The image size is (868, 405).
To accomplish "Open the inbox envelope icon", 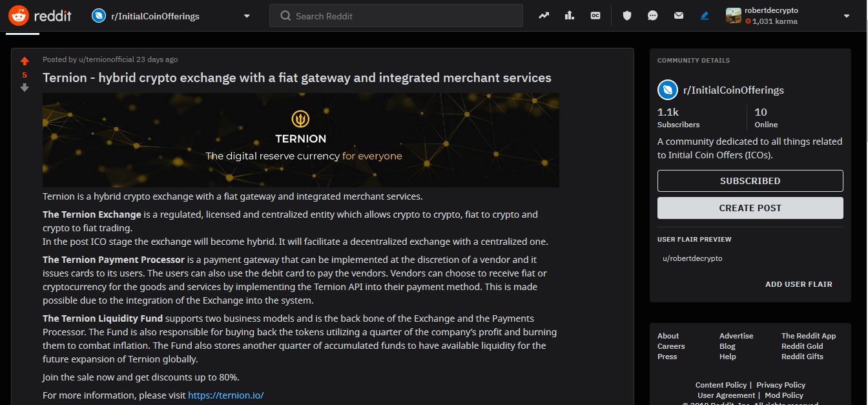I will click(679, 16).
